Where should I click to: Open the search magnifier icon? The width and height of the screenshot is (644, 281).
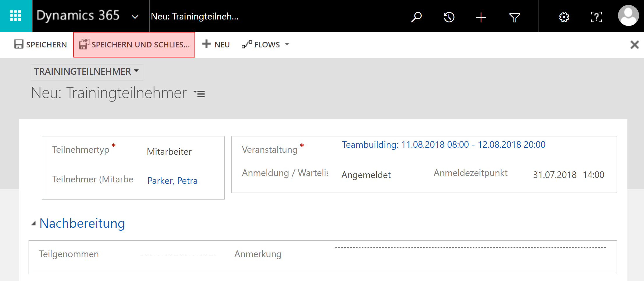[x=416, y=17]
